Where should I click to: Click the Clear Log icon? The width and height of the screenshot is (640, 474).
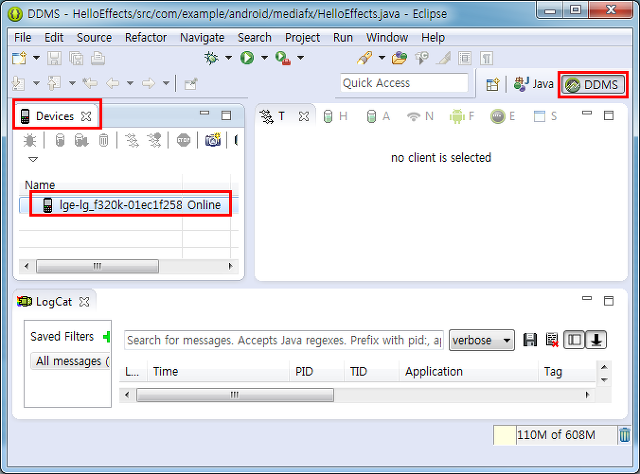(x=552, y=340)
